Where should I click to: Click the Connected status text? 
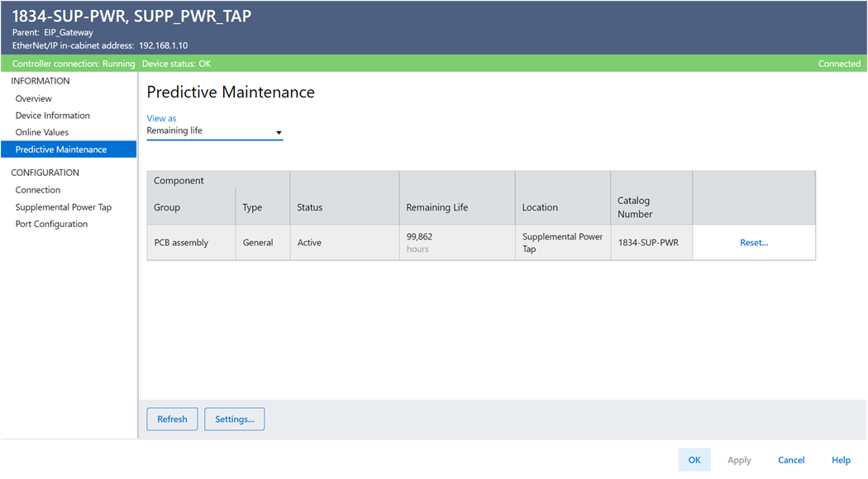pos(839,64)
